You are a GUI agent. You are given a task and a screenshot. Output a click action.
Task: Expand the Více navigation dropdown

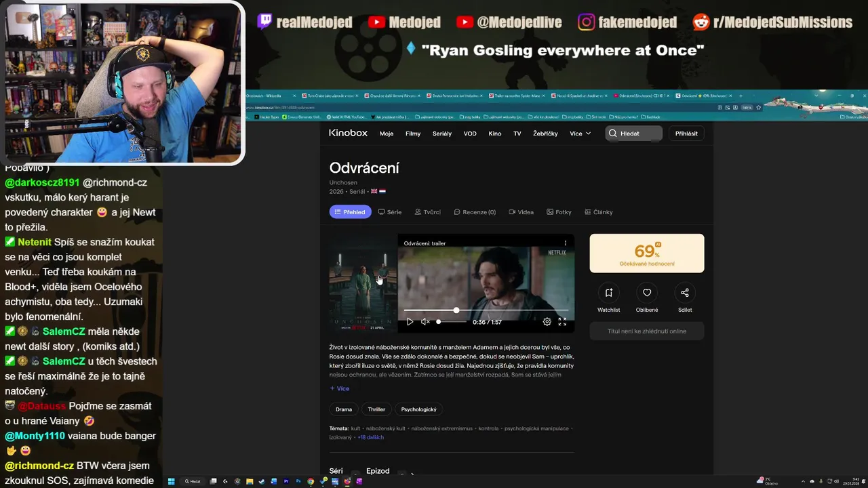[x=580, y=134]
